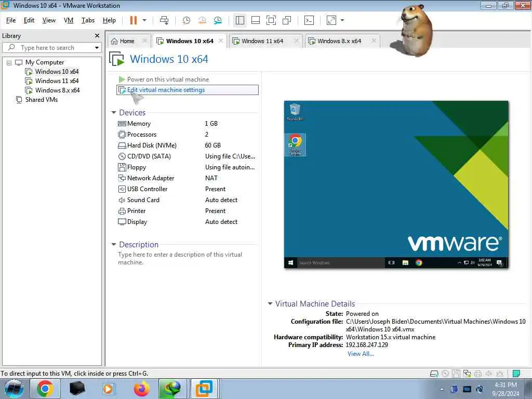Open the View menu
The height and width of the screenshot is (399, 532).
(49, 20)
